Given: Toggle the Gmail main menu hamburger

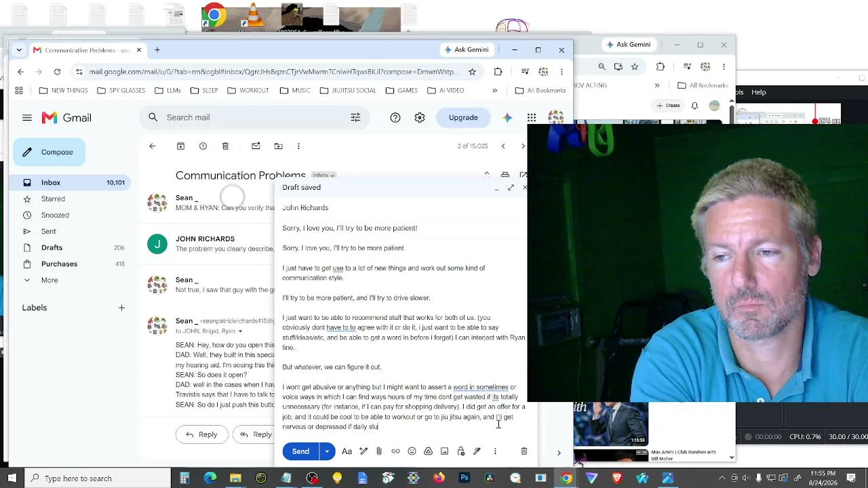Looking at the screenshot, I should point(27,117).
